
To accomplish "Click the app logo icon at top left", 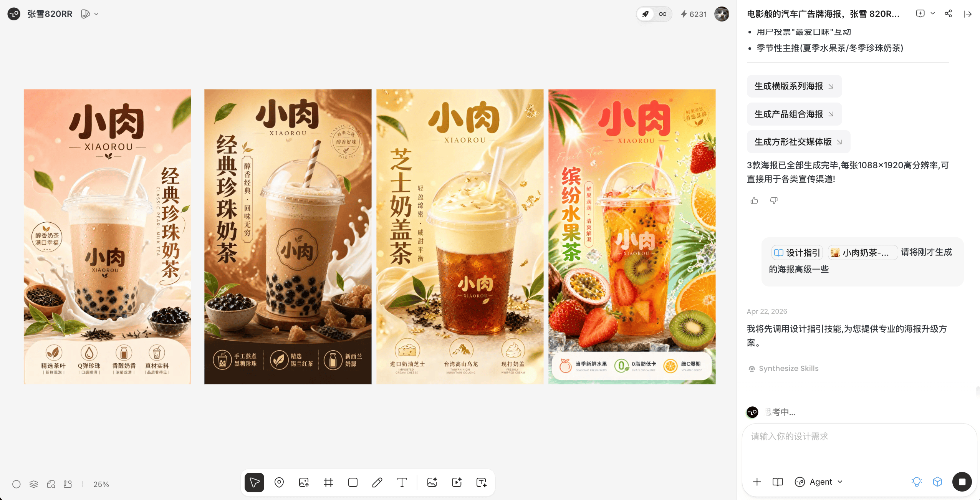I will [x=14, y=14].
